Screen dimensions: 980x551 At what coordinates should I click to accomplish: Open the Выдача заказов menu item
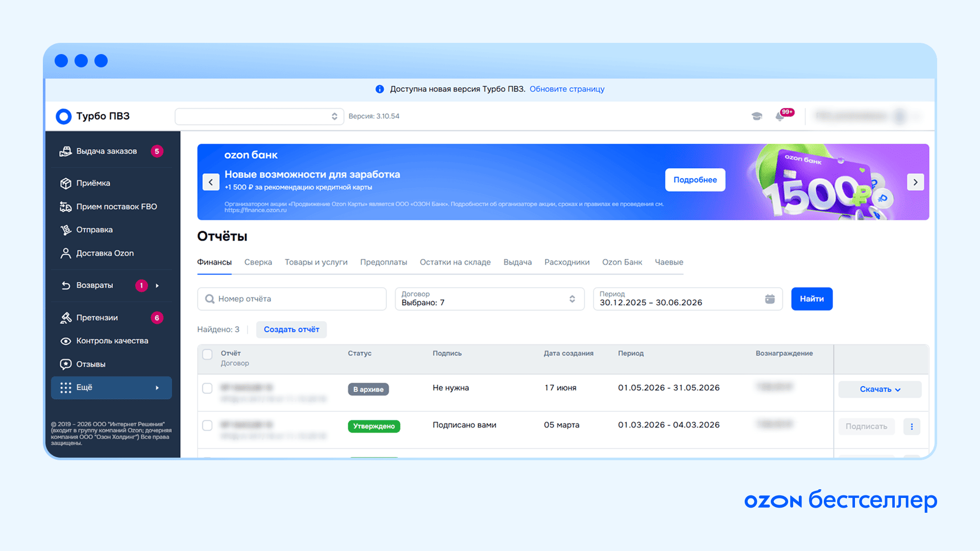[x=111, y=152]
